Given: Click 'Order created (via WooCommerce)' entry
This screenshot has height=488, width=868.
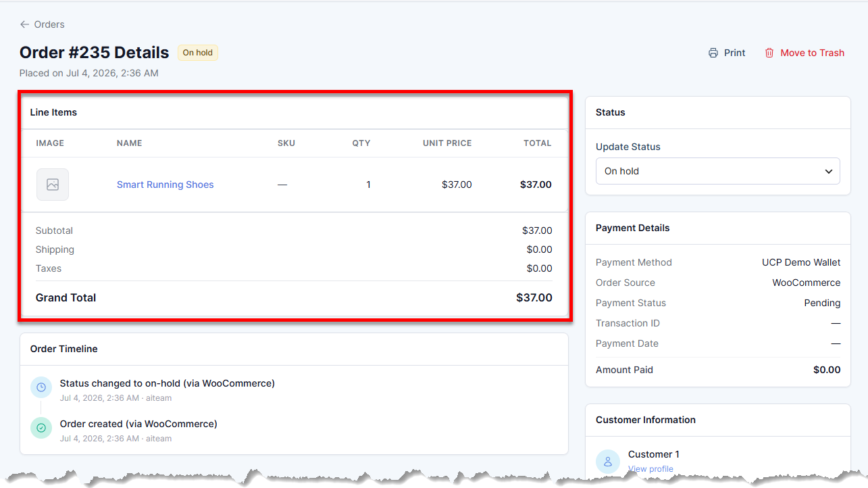Looking at the screenshot, I should (x=138, y=424).
